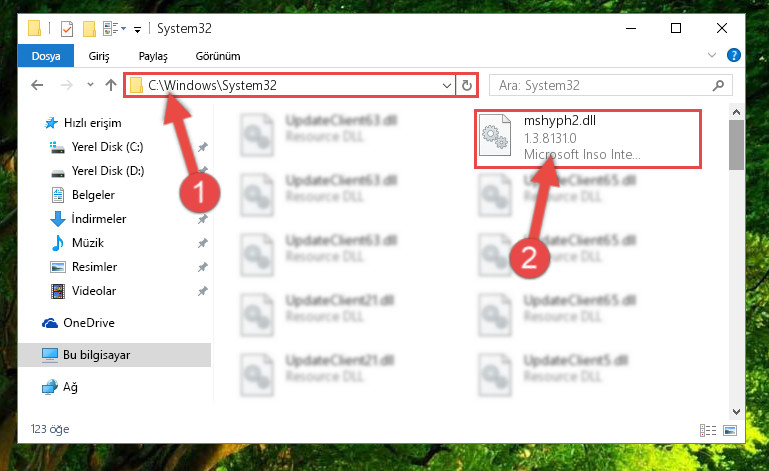
Task: Open recent locations dropdown arrow
Action: [90, 85]
